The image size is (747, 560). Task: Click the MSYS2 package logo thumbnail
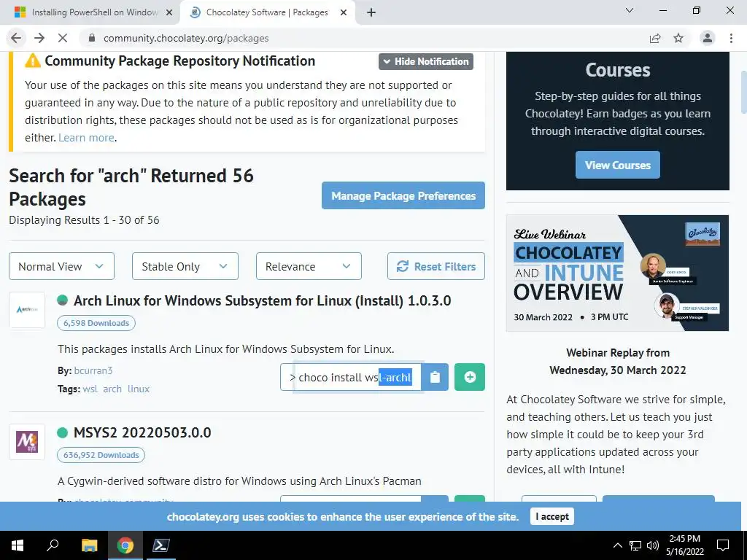27,442
